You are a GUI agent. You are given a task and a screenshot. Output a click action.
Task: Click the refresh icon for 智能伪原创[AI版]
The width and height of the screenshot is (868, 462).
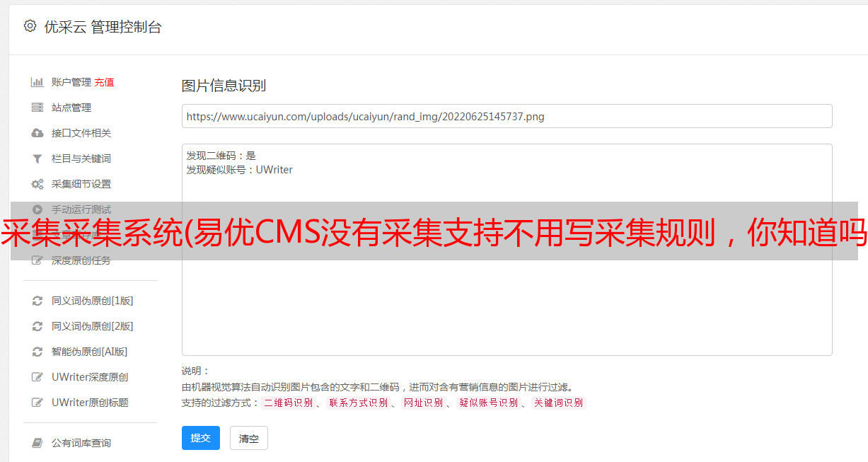pos(37,352)
